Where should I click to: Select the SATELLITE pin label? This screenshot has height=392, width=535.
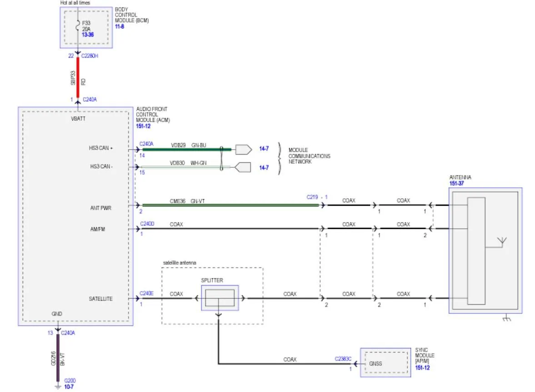click(100, 299)
